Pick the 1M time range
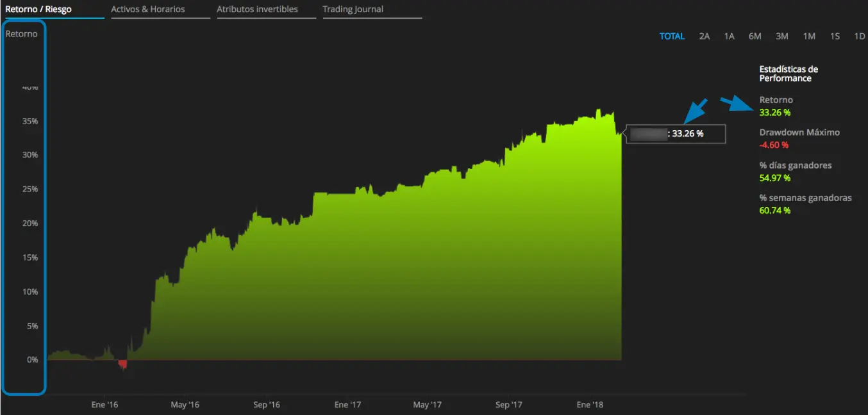The width and height of the screenshot is (868, 415). point(809,37)
